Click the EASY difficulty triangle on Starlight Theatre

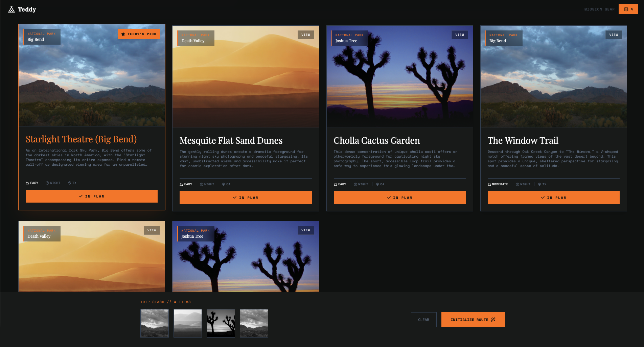[27, 183]
